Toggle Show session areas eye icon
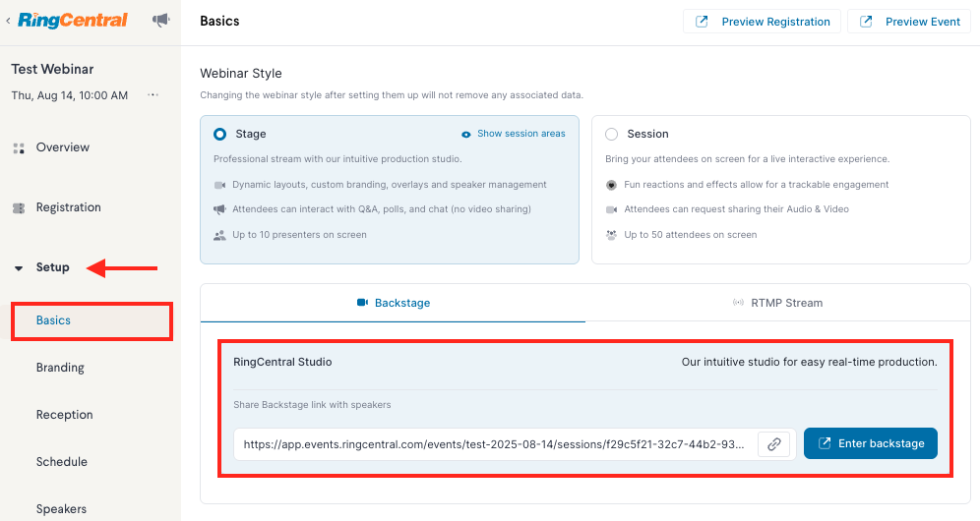This screenshot has width=980, height=521. tap(465, 135)
